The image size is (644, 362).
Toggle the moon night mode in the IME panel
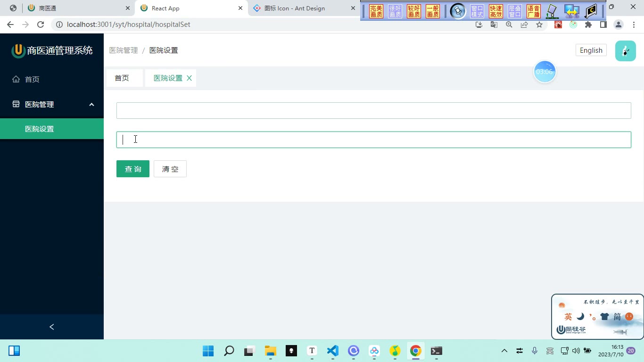(580, 317)
